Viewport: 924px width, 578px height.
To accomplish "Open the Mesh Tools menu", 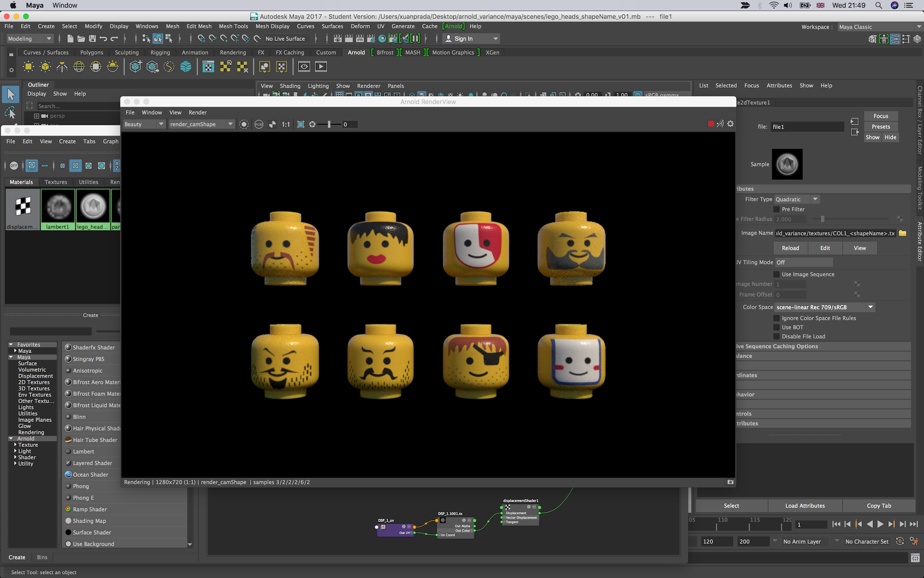I will (233, 26).
